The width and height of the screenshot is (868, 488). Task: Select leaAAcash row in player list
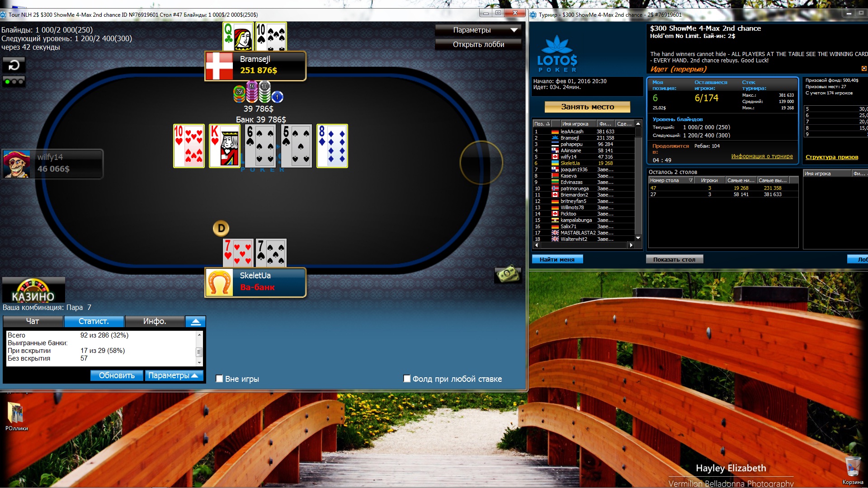[x=584, y=131]
